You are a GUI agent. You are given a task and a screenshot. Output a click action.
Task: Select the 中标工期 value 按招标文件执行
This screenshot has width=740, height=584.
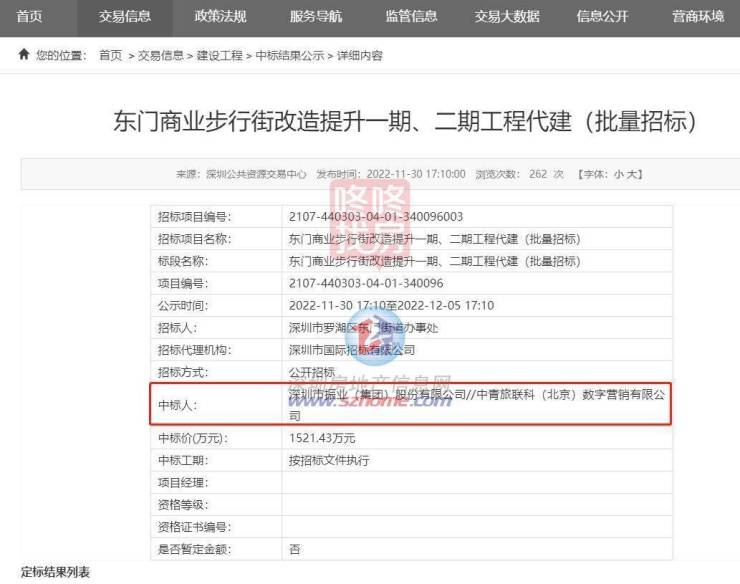coord(329,460)
